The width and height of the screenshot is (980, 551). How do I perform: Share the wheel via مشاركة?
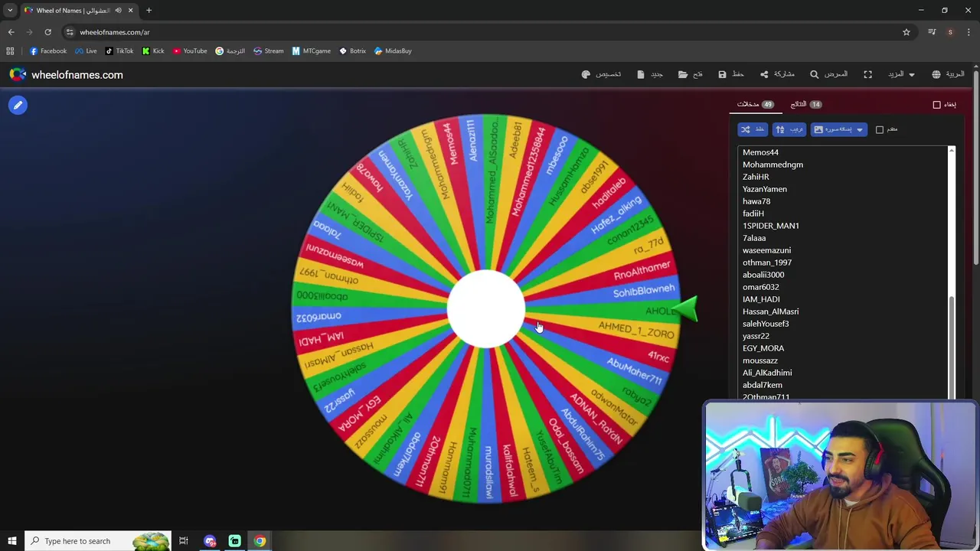777,74
